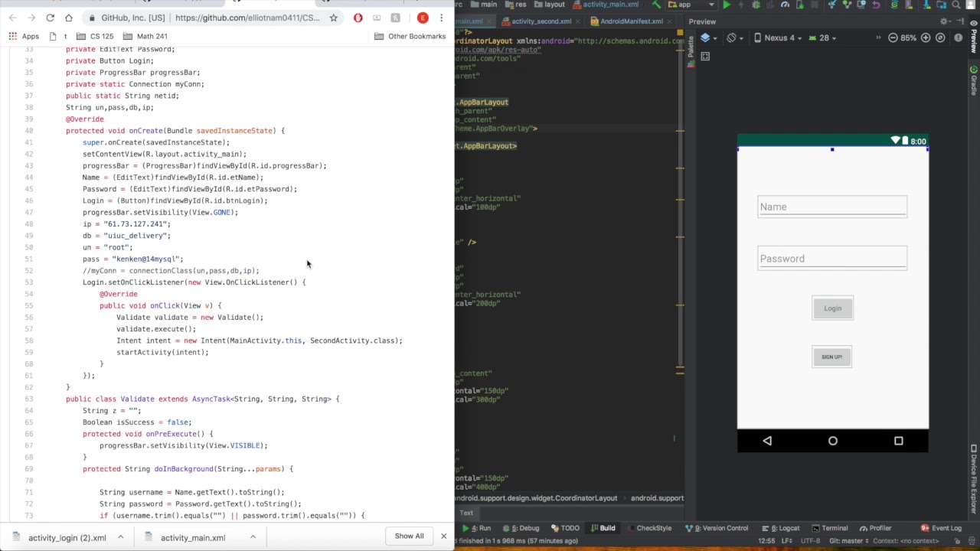The width and height of the screenshot is (980, 551).
Task: Open the Chrome three-dot menu
Action: point(441,18)
